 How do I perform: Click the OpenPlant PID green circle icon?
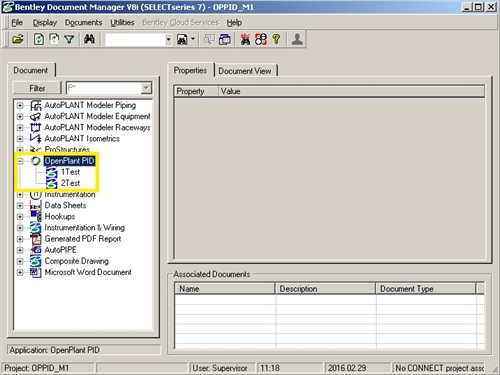[36, 161]
